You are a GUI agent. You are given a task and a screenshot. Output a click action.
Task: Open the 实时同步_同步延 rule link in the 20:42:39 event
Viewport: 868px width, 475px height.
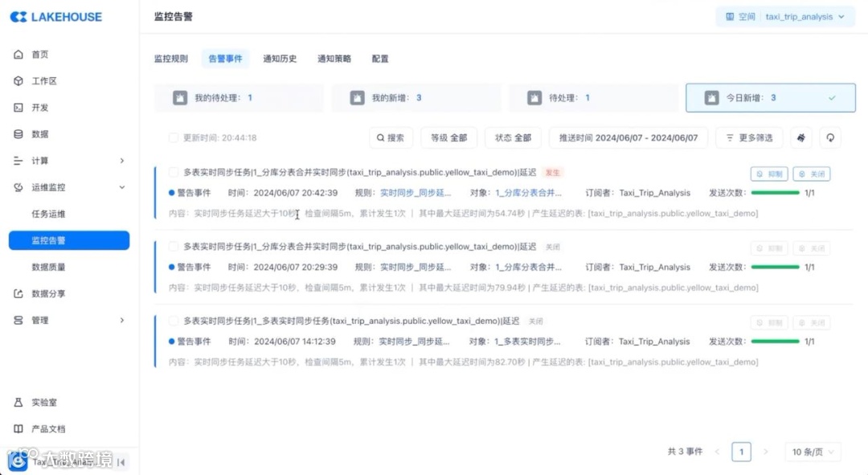click(416, 193)
